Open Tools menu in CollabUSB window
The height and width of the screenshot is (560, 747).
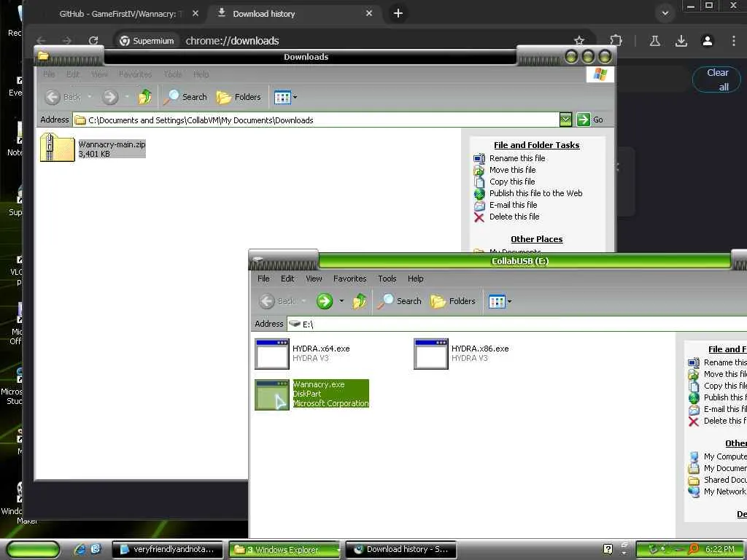387,279
